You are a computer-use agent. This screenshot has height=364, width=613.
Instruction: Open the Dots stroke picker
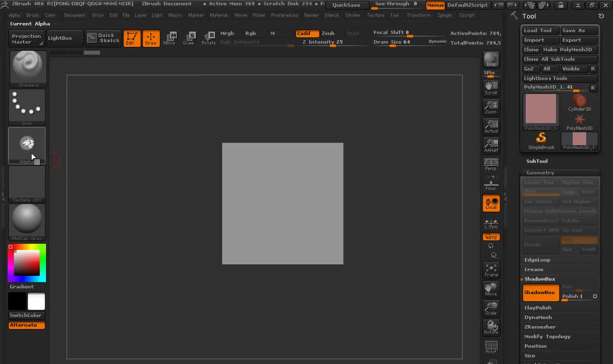(x=27, y=107)
